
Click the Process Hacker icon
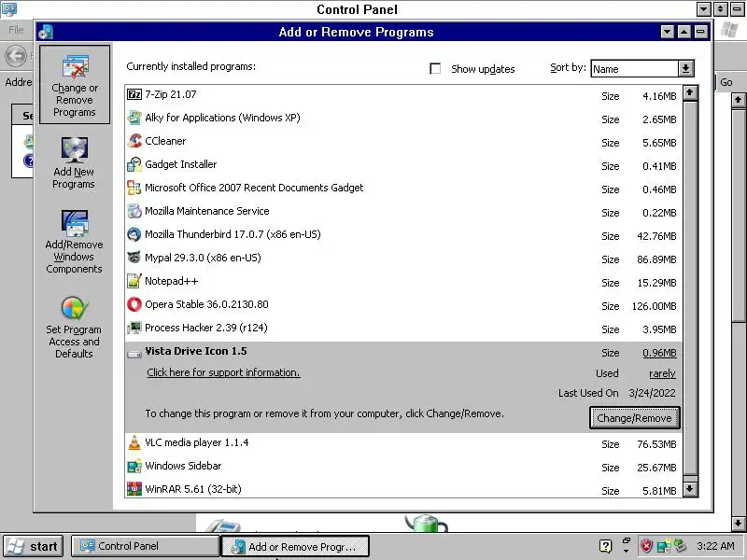pyautogui.click(x=134, y=328)
